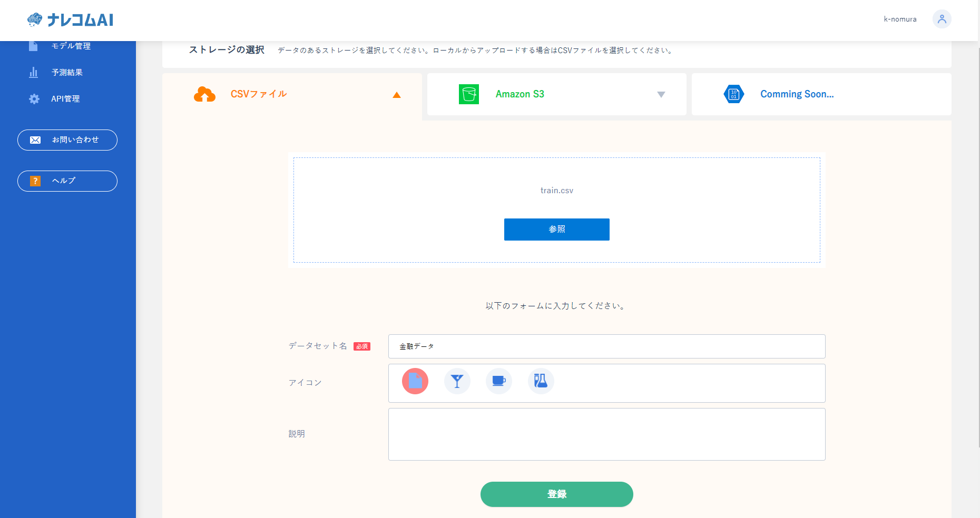Select the coffee cup dataset icon
The width and height of the screenshot is (980, 518).
click(499, 381)
